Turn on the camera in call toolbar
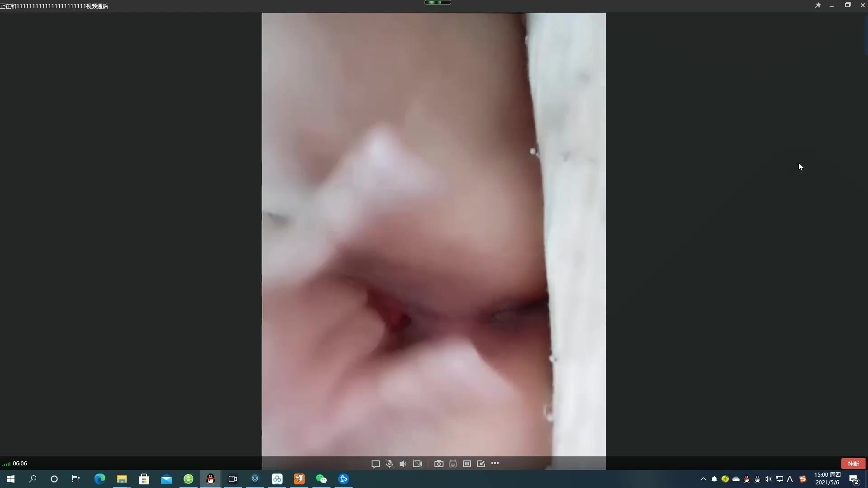The image size is (868, 488). point(417,464)
